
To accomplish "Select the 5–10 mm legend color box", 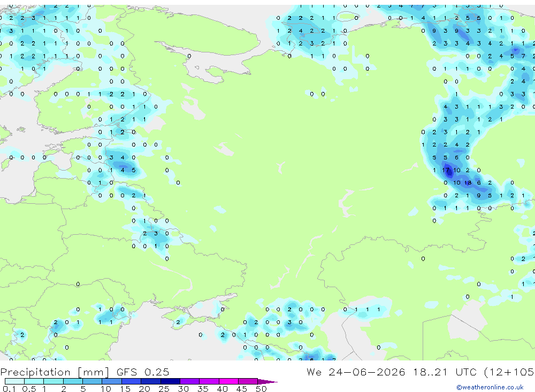I will click(93, 381).
